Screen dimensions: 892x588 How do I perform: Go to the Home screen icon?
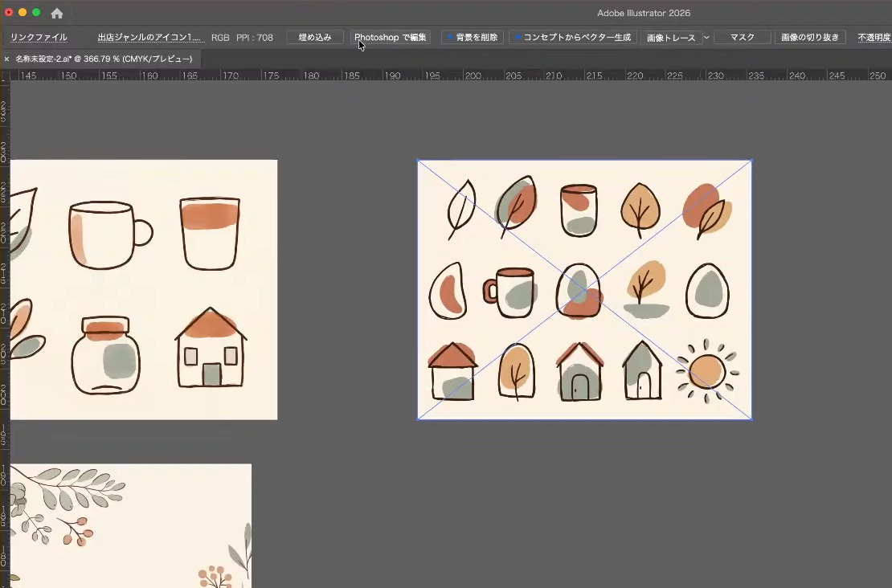57,13
